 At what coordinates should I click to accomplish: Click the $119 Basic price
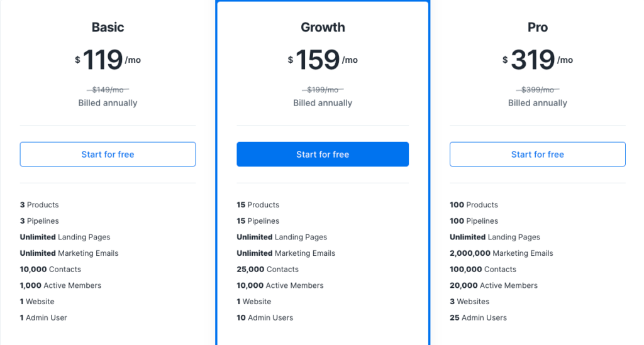click(x=108, y=60)
